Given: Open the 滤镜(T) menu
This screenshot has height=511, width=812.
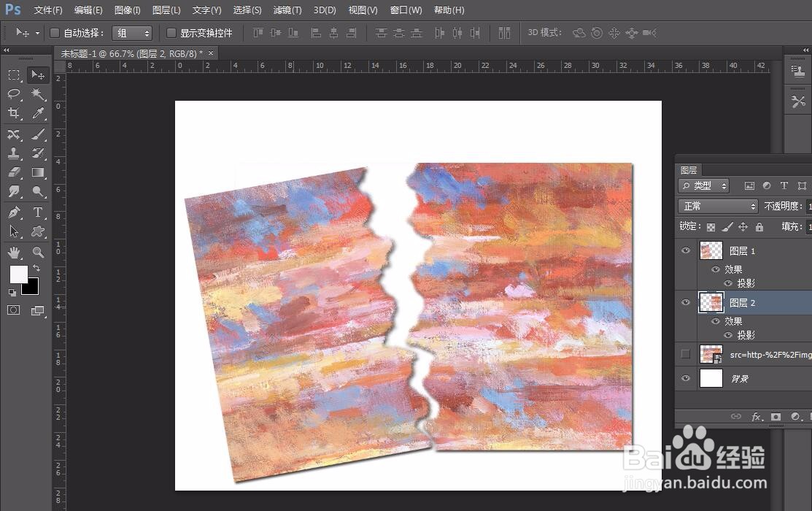Looking at the screenshot, I should (x=287, y=10).
